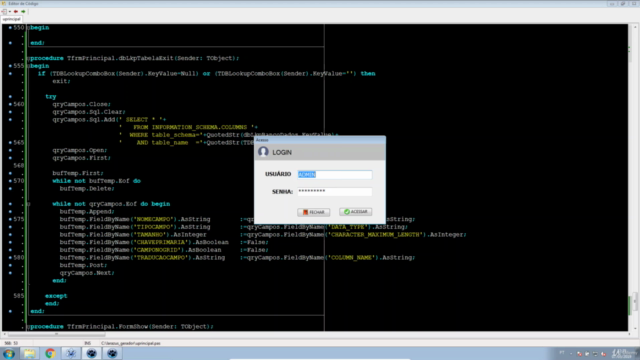Click the user avatar icon beside LOGIN
The height and width of the screenshot is (360, 640).
(263, 152)
